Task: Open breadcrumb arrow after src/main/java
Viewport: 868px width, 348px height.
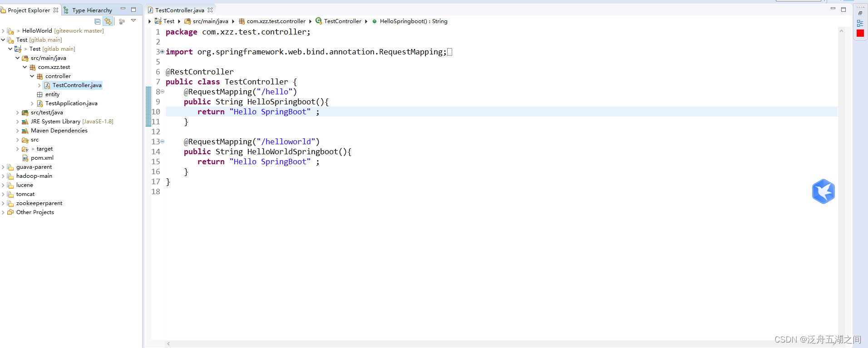Action: tap(233, 21)
